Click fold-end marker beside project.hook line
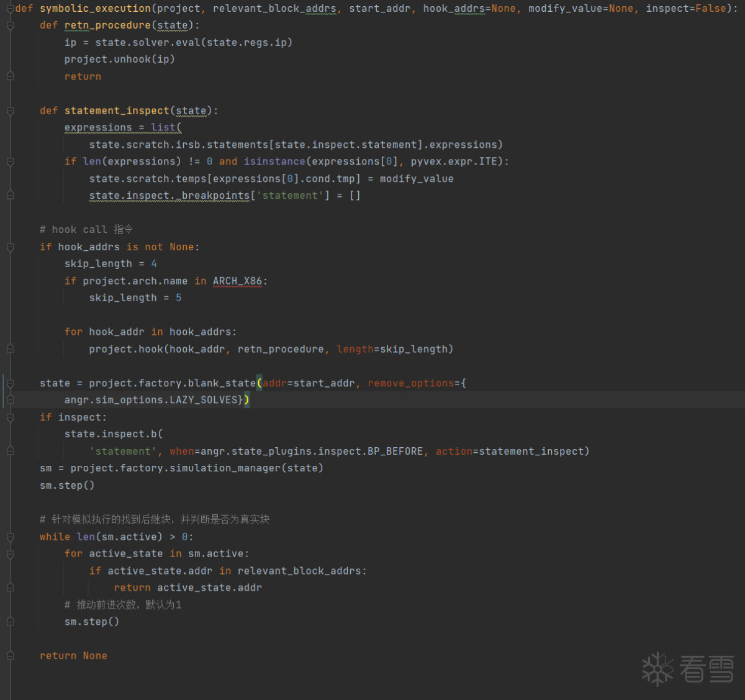The image size is (745, 700). (x=11, y=350)
